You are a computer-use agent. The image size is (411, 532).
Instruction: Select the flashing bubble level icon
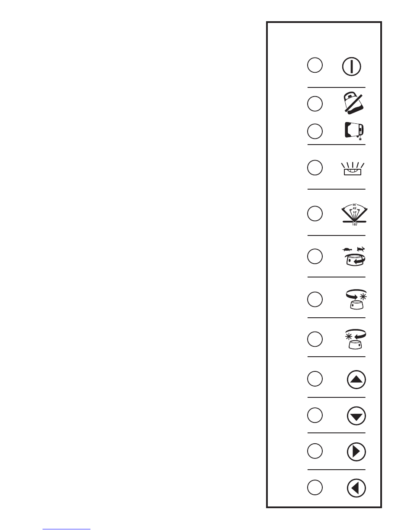pyautogui.click(x=353, y=169)
